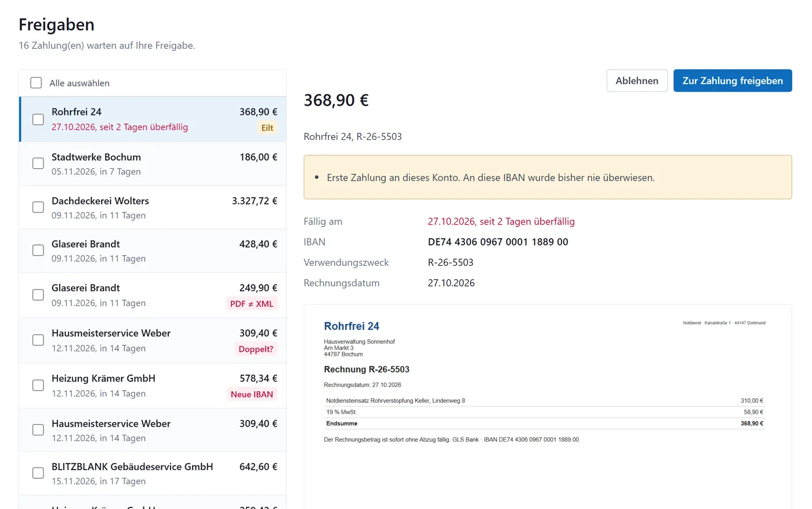Click the 'Erste Zahlung an dieses Konto' warning
Viewport: 812px width, 509px height.
point(548,177)
